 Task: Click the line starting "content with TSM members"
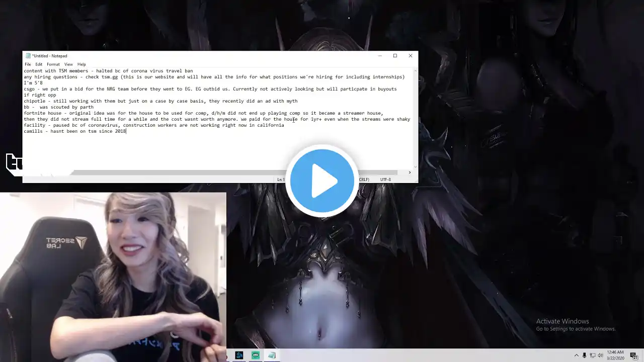coord(108,71)
